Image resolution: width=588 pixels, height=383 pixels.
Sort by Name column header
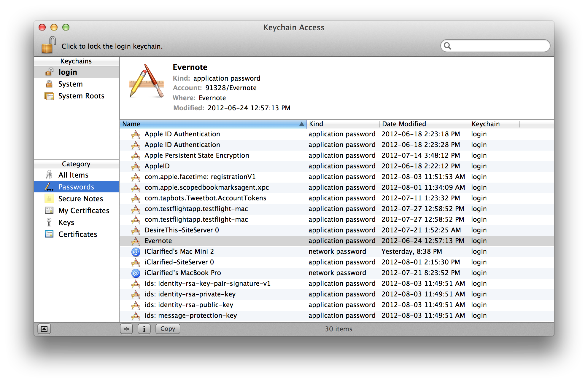pos(213,124)
